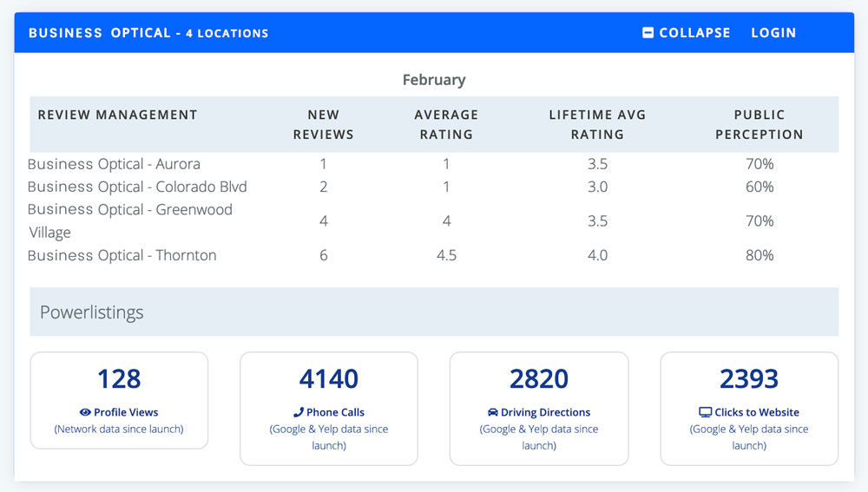Click the data-source caption under Clicks to Website

pyautogui.click(x=749, y=437)
